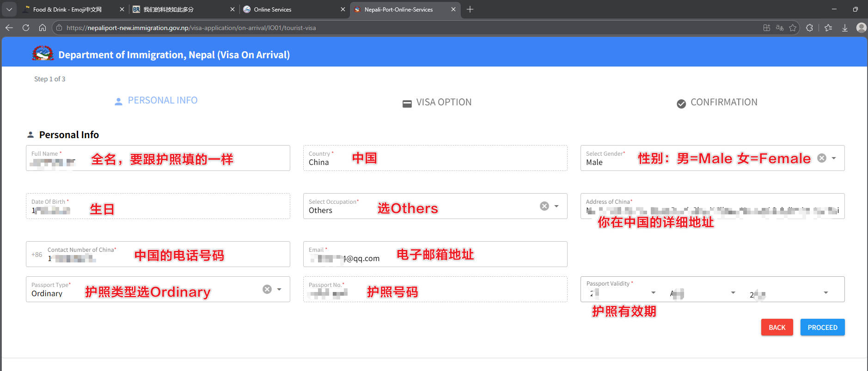Click the Address of China field

tap(713, 206)
